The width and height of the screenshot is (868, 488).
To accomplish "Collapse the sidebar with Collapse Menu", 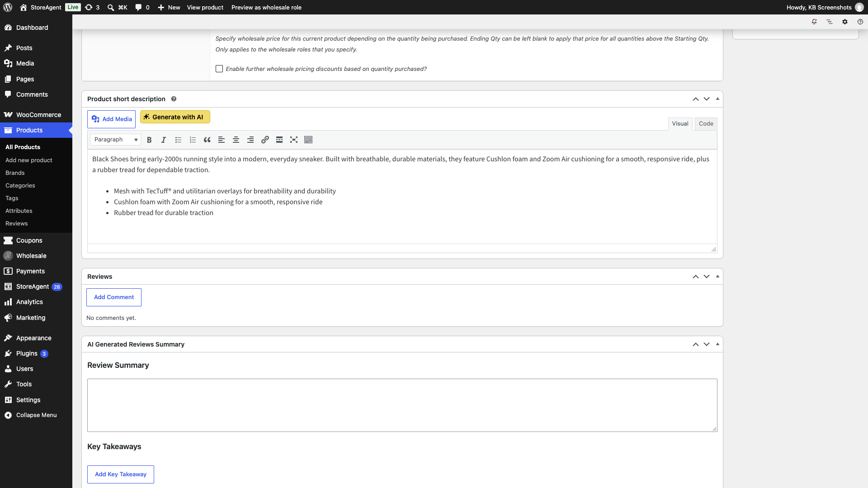I will click(x=36, y=415).
